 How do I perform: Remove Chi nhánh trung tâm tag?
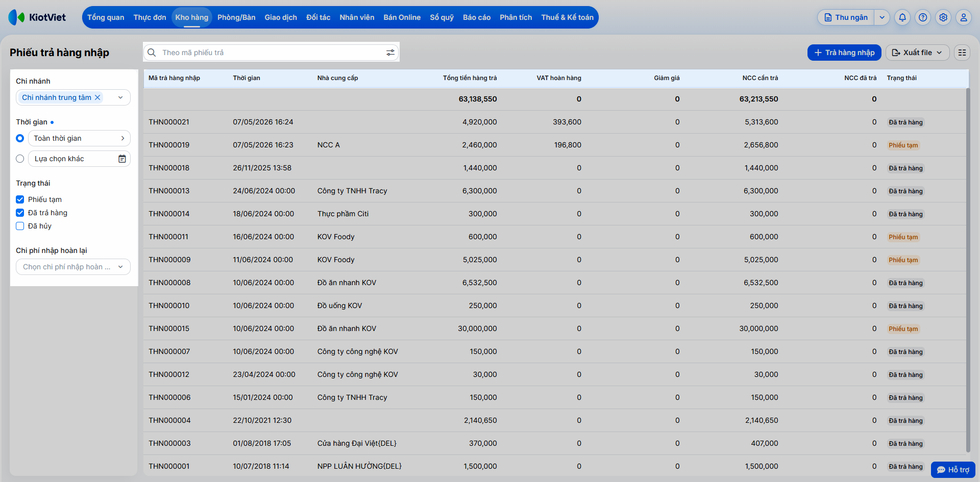click(x=97, y=97)
